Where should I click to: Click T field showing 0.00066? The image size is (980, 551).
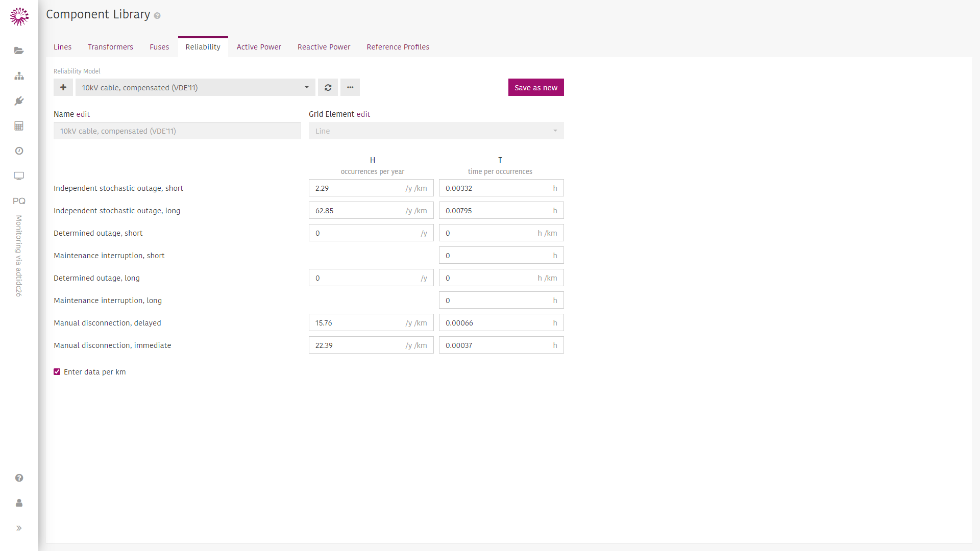(501, 322)
